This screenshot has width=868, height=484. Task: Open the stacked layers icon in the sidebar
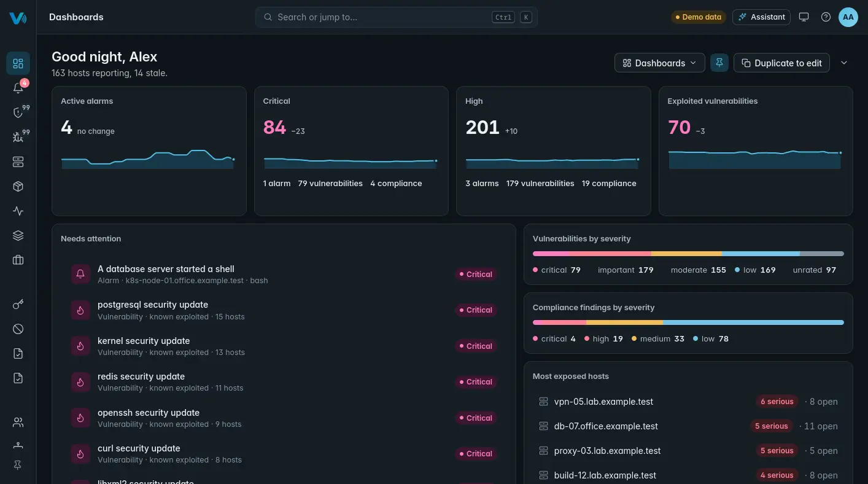click(18, 236)
